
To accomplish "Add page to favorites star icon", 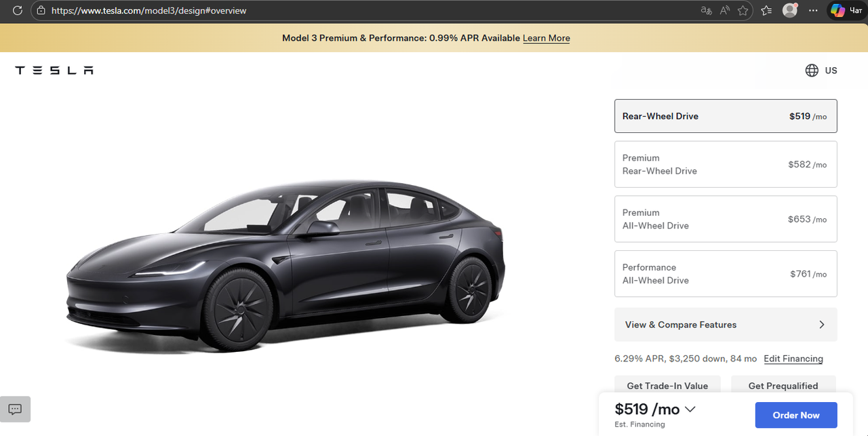I will pyautogui.click(x=743, y=10).
